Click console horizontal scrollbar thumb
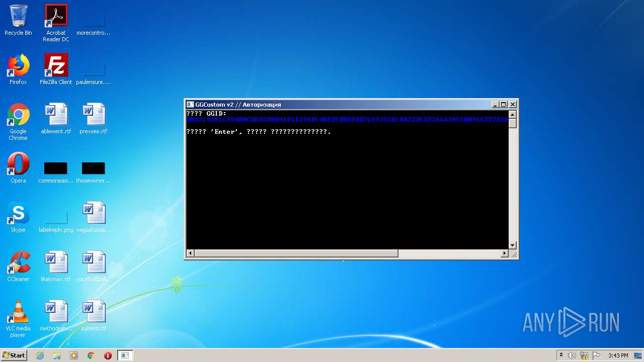This screenshot has height=362, width=644. tap(296, 253)
